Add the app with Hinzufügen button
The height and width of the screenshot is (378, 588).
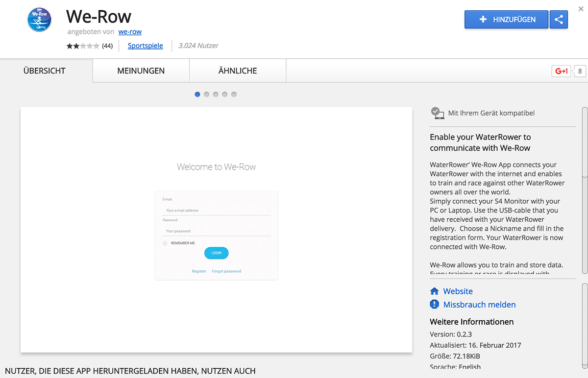click(506, 20)
